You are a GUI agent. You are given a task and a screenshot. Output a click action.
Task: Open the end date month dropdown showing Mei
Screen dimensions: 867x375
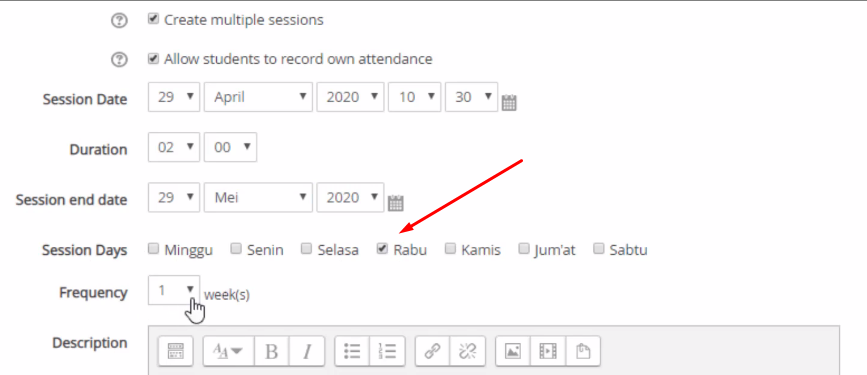pos(258,197)
